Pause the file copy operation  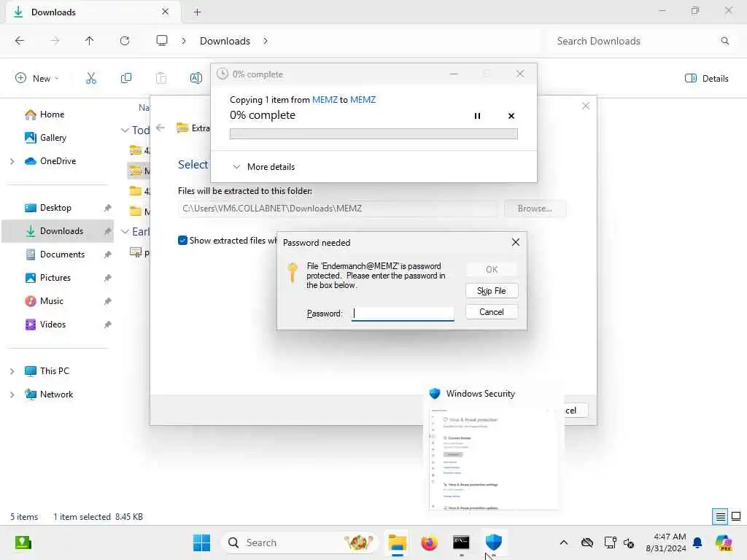477,116
